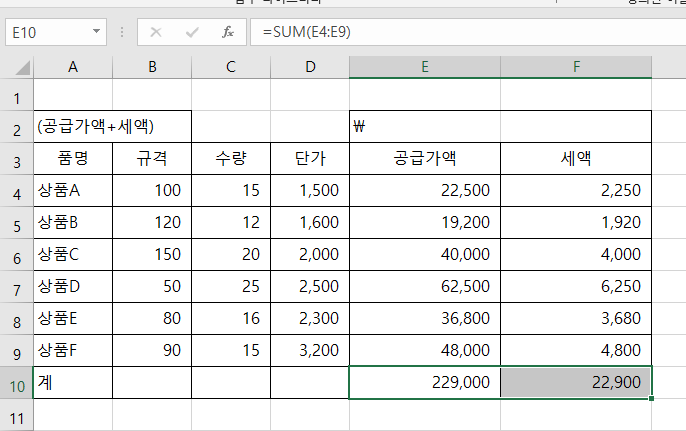
Task: Click the 세액 value 2,250
Action: (576, 190)
